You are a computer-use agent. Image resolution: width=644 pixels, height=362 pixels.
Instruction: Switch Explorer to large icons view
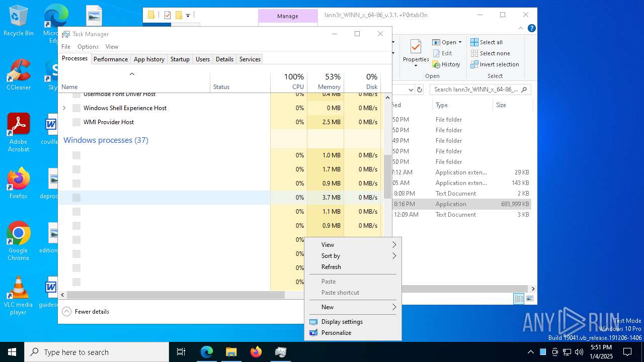[x=529, y=299]
